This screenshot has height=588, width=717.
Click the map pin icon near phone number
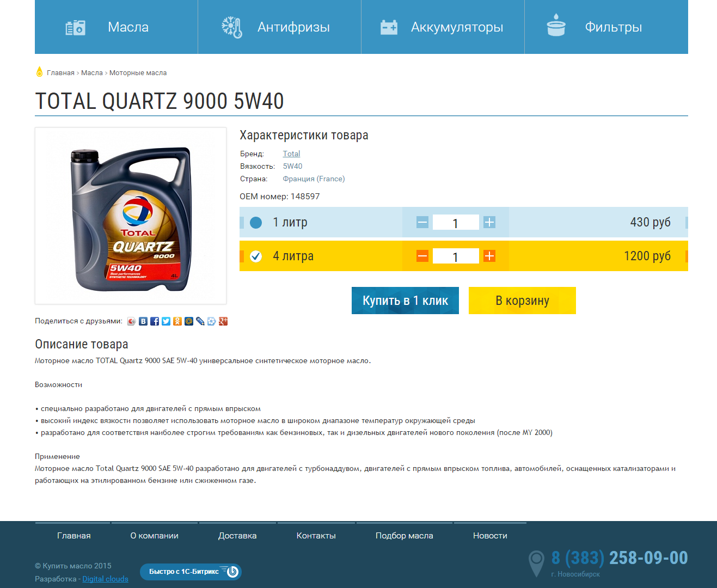coord(536,563)
